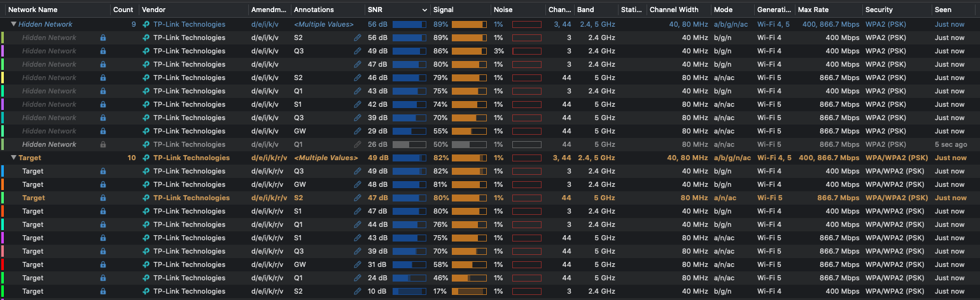
Task: Sort by the Network Name column header
Action: coord(32,10)
